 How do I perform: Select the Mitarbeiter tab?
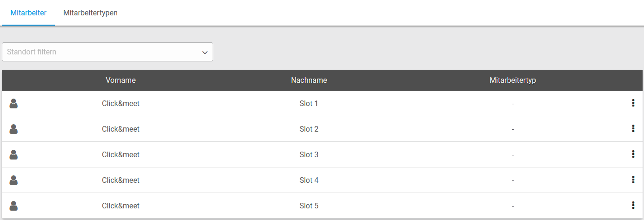click(x=28, y=13)
